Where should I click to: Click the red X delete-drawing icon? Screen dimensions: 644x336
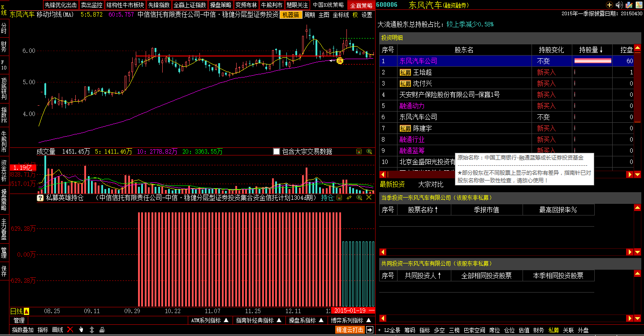(x=70, y=330)
